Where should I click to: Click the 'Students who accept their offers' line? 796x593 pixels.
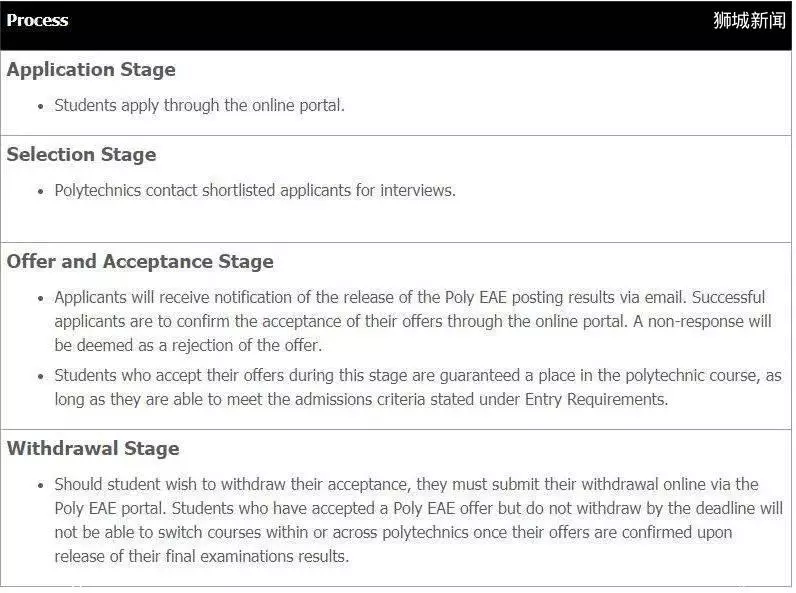coord(418,375)
